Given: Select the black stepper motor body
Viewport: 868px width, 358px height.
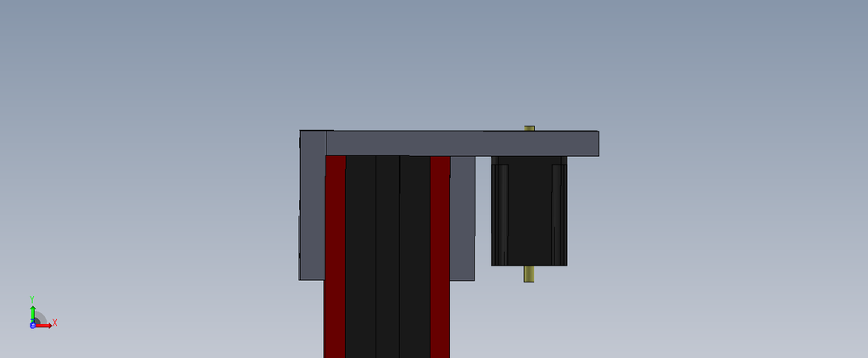Looking at the screenshot, I should pyautogui.click(x=529, y=212).
